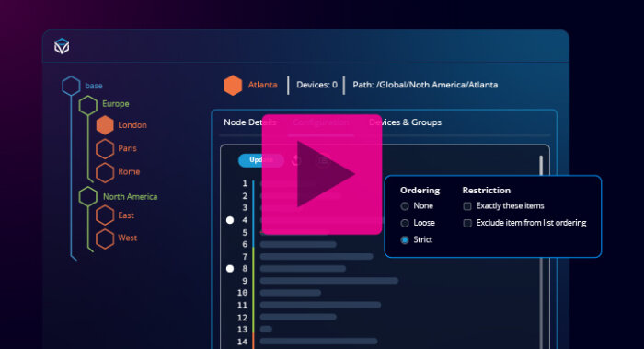Click line number 2 in editor
Viewport: 644px width, 349px height.
point(245,195)
